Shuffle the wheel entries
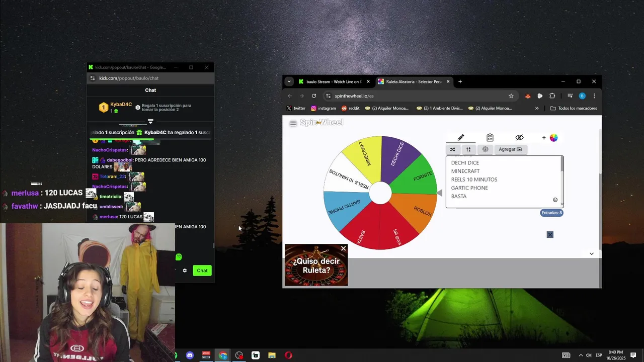Screen dimensions: 644x362 (x=452, y=149)
